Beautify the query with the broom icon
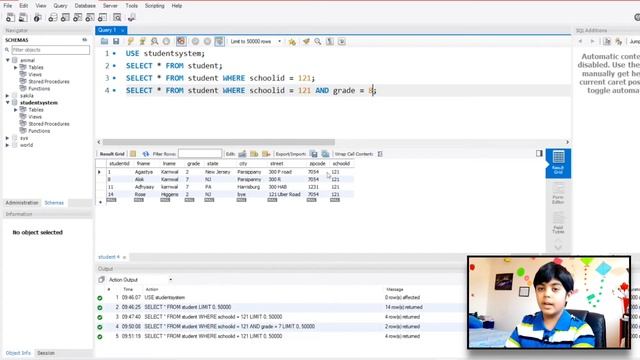 click(x=306, y=41)
